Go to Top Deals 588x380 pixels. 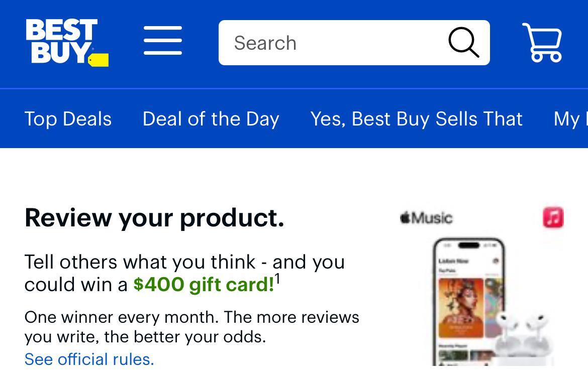(68, 119)
